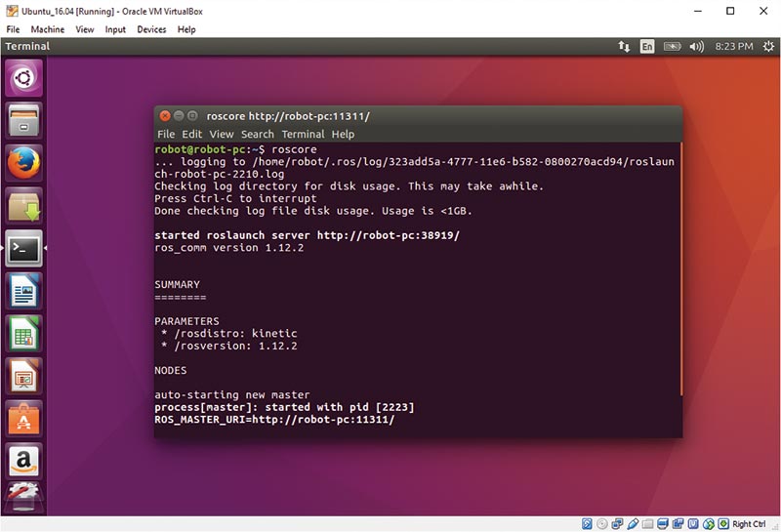The image size is (781, 532).
Task: Maximize the roscore terminal window
Action: [192, 116]
